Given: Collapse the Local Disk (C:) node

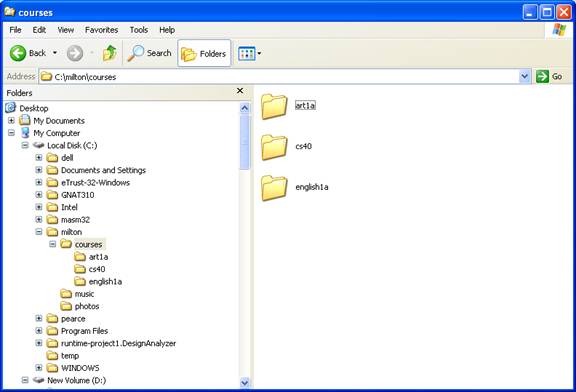Looking at the screenshot, I should [25, 145].
